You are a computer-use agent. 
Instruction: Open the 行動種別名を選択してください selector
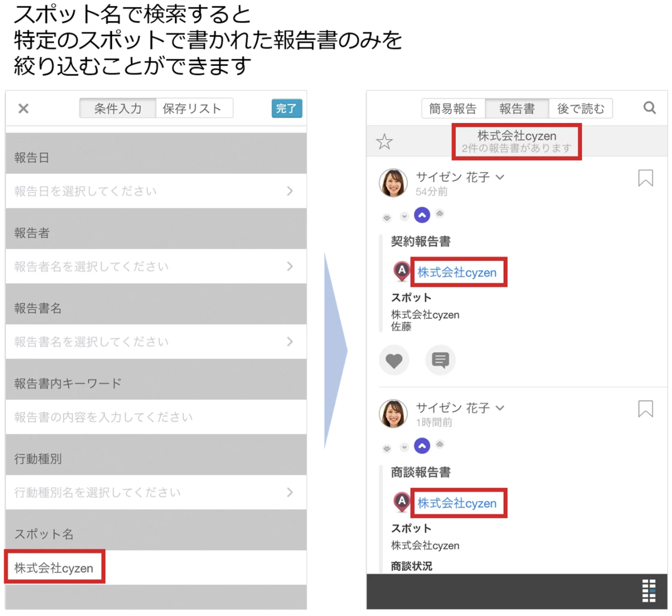point(156,492)
